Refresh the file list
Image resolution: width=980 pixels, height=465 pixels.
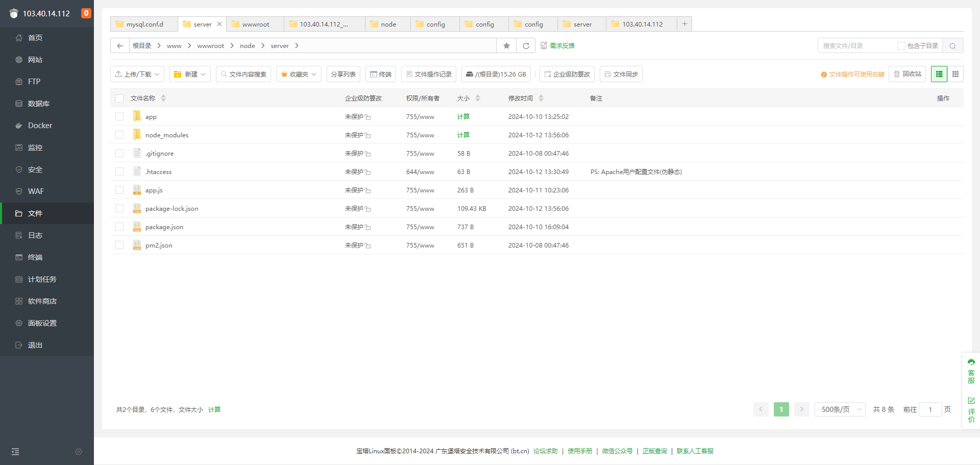526,46
